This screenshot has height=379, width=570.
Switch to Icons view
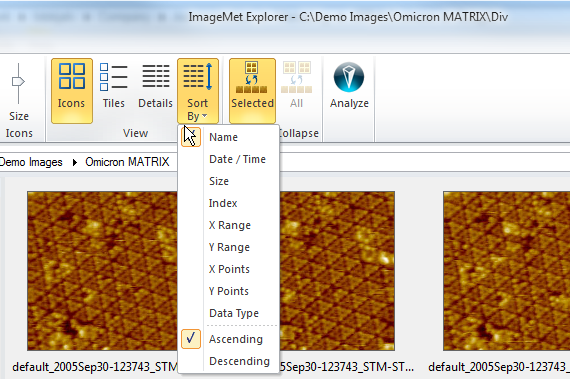[72, 91]
